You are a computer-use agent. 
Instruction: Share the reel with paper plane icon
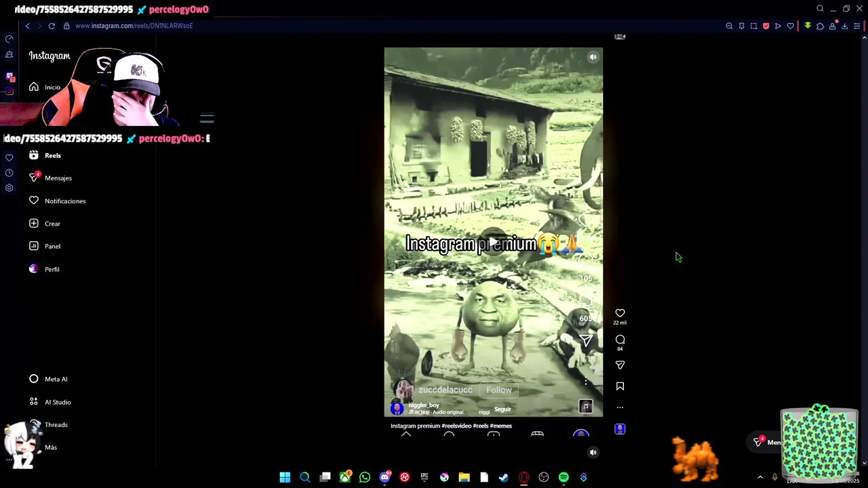[620, 365]
